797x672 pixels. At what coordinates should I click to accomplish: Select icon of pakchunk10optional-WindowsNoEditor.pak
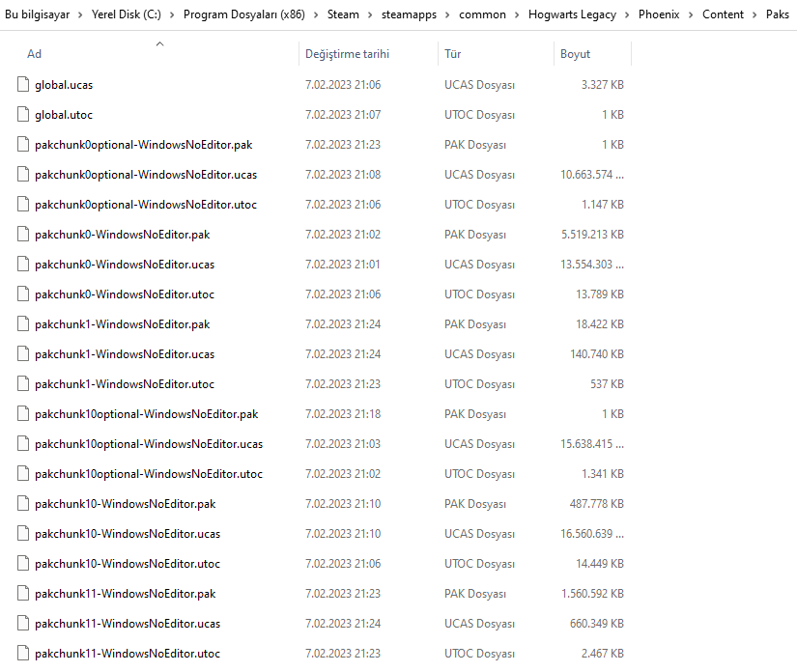(x=23, y=414)
